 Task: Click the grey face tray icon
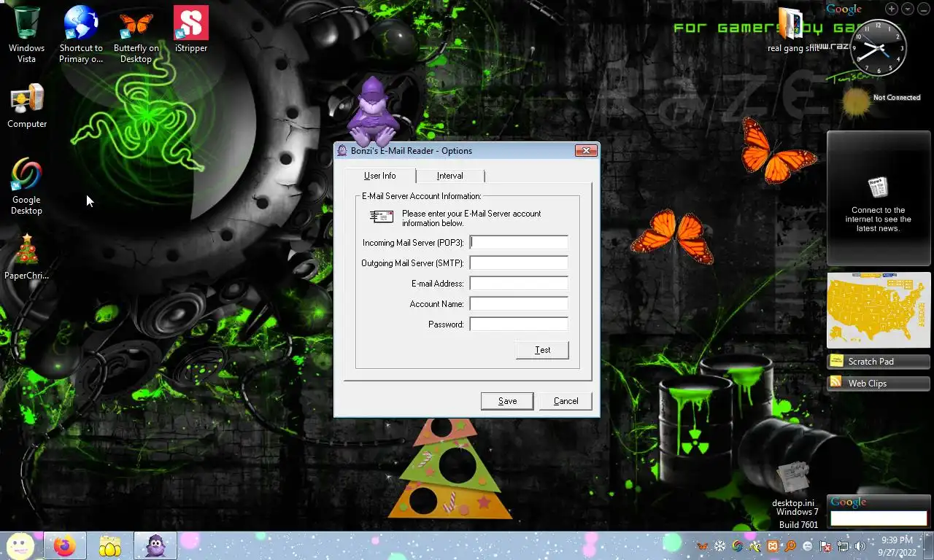808,546
